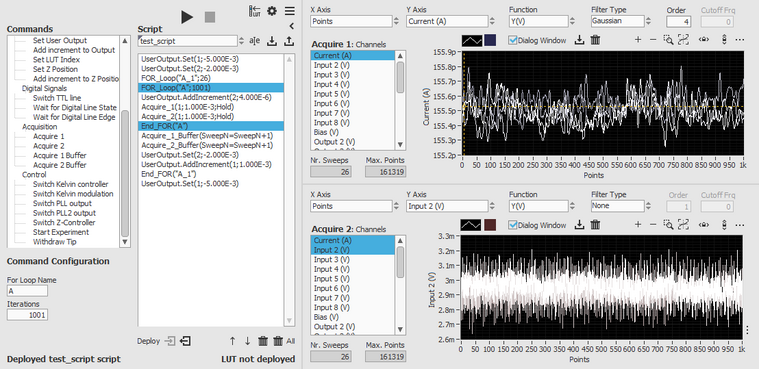This screenshot has height=369, width=759.
Task: Change Acquire 2 Y Axis Input 2 (V) selector
Action: (x=447, y=206)
